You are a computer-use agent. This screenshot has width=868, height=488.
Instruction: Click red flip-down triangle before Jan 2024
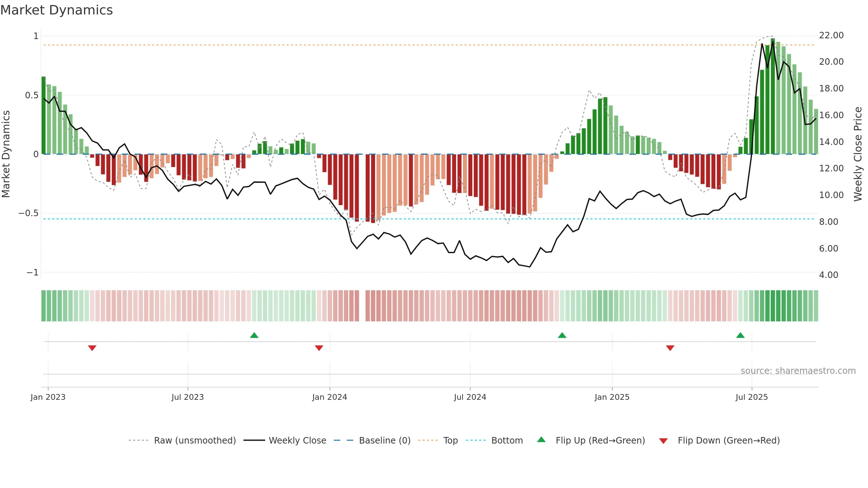(x=319, y=348)
